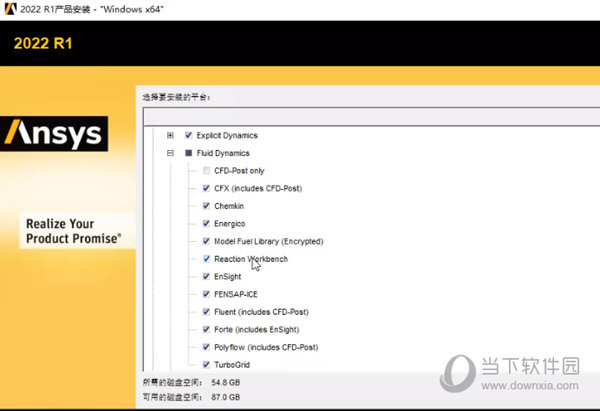
Task: Uncheck the Explicit Dynamics checkbox
Action: point(188,135)
